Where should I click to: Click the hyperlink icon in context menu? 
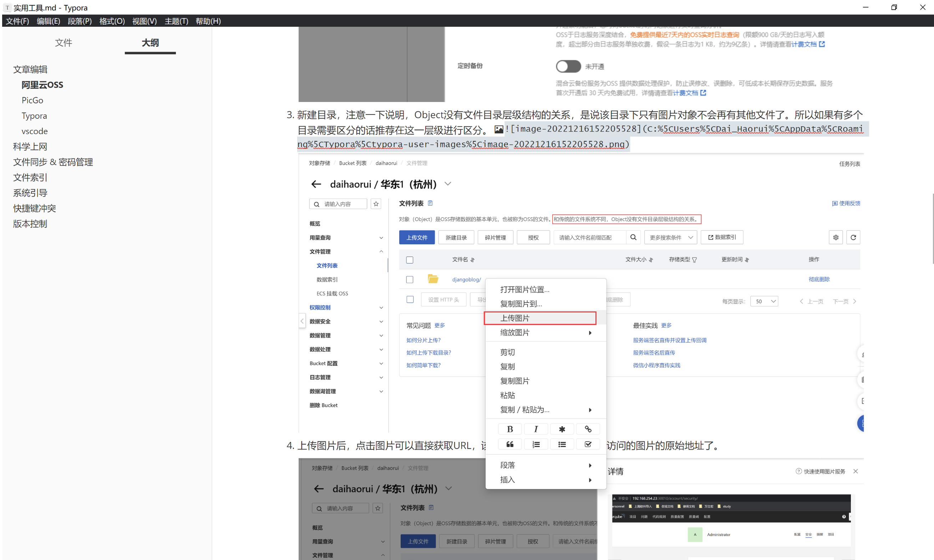(588, 429)
